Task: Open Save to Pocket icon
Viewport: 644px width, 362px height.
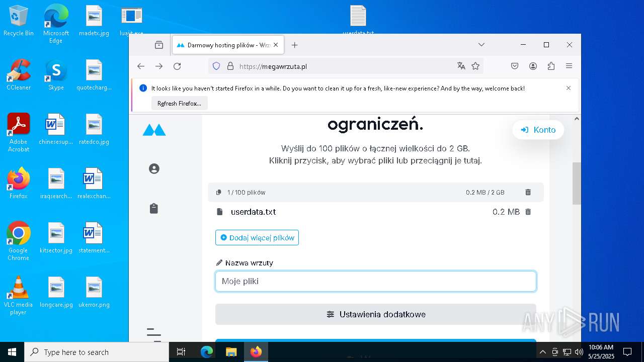Action: pos(515,66)
